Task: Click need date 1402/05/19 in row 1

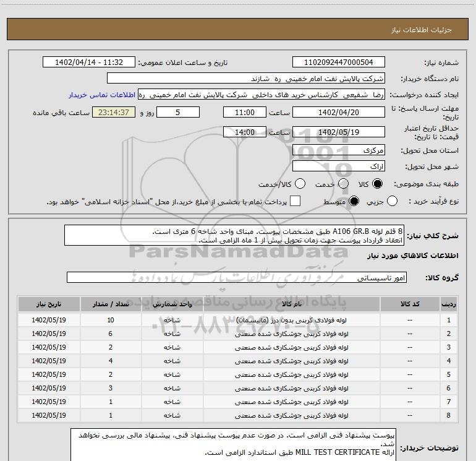Action: (x=49, y=320)
